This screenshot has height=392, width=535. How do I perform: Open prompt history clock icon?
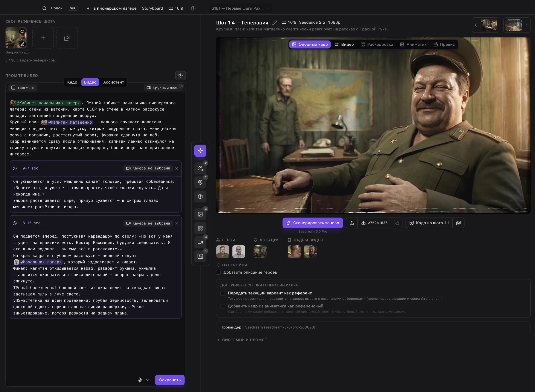point(181,76)
